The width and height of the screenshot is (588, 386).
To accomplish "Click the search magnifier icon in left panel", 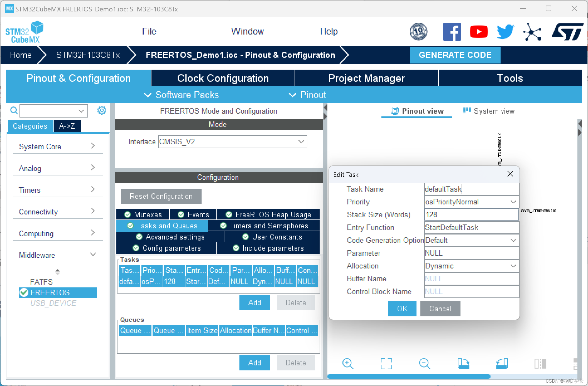I will [14, 111].
